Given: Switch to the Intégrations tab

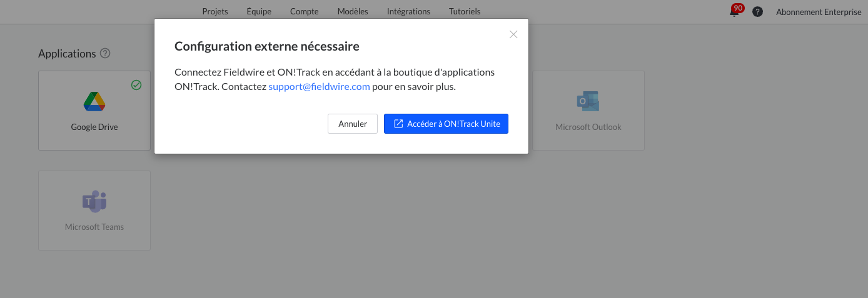Looking at the screenshot, I should 408,11.
